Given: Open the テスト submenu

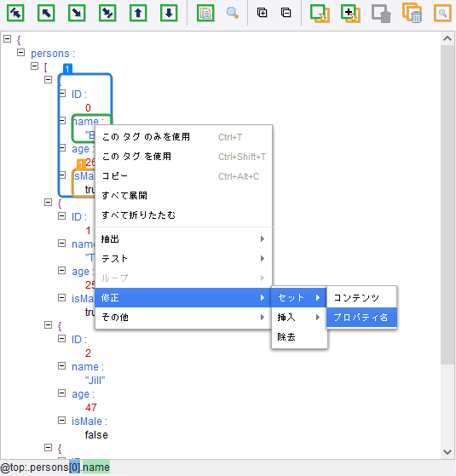Looking at the screenshot, I should tap(183, 259).
